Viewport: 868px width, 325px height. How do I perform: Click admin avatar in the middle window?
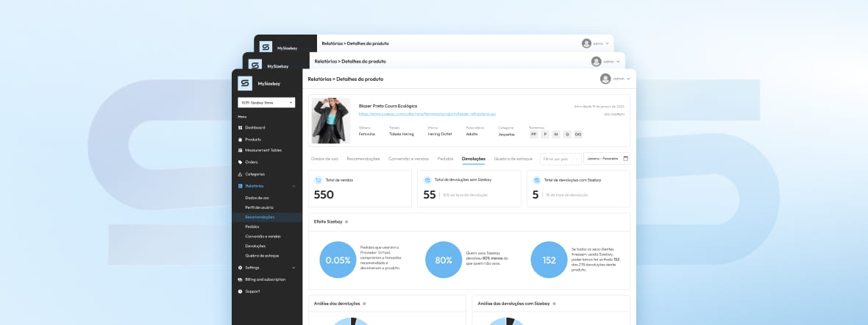pos(596,62)
